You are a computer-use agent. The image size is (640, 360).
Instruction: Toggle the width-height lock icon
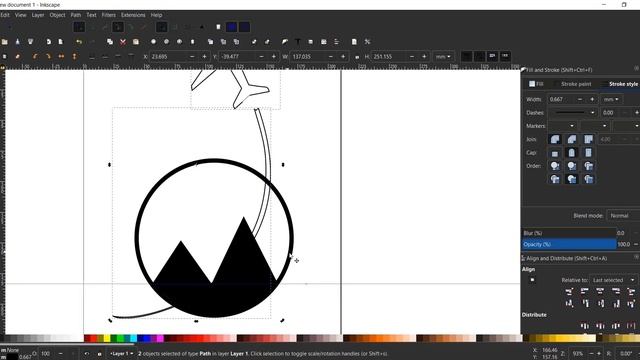pos(357,57)
